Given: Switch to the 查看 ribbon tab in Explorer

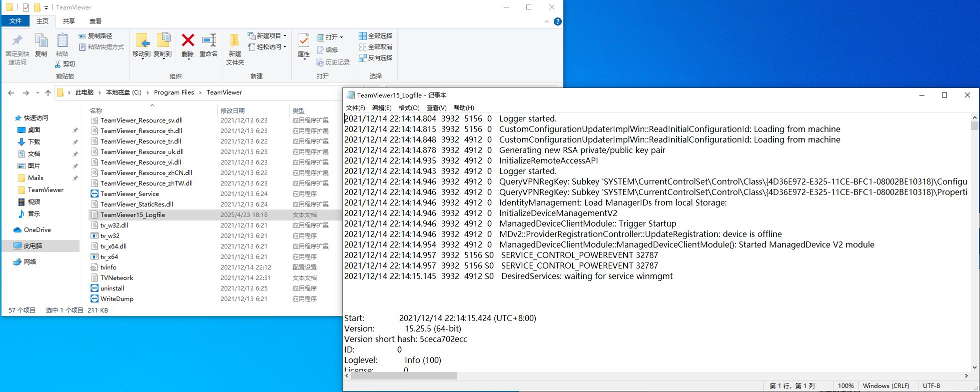Looking at the screenshot, I should (x=96, y=21).
